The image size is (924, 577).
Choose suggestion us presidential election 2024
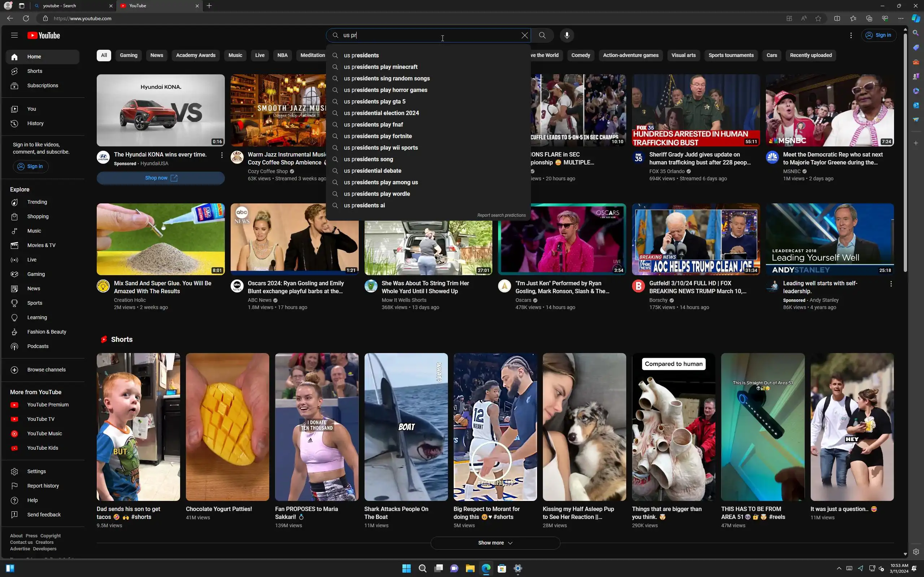tap(381, 113)
